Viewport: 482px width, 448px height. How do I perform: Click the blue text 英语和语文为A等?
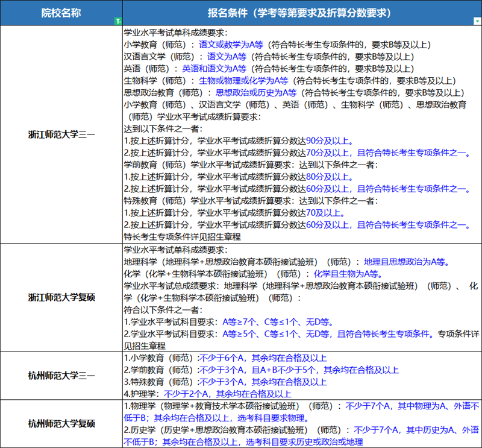pos(214,69)
